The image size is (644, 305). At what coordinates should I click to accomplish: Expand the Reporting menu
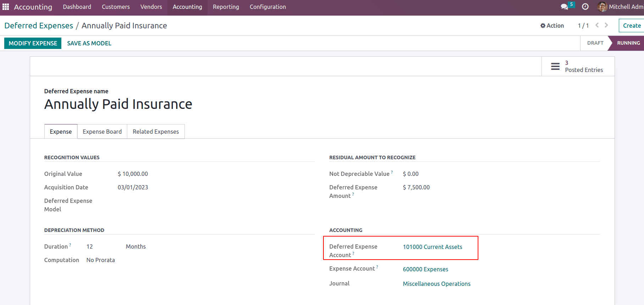pyautogui.click(x=226, y=7)
